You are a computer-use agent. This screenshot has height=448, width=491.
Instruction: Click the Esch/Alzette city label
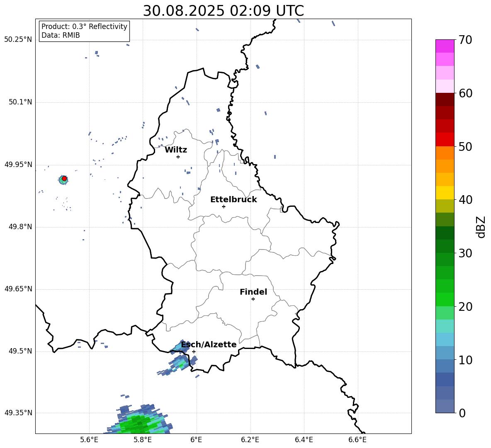[x=209, y=344]
